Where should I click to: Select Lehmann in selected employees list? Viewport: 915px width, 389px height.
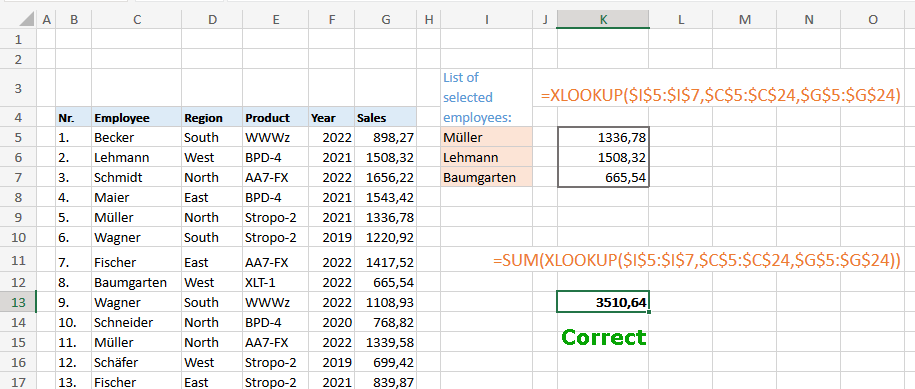coord(486,157)
